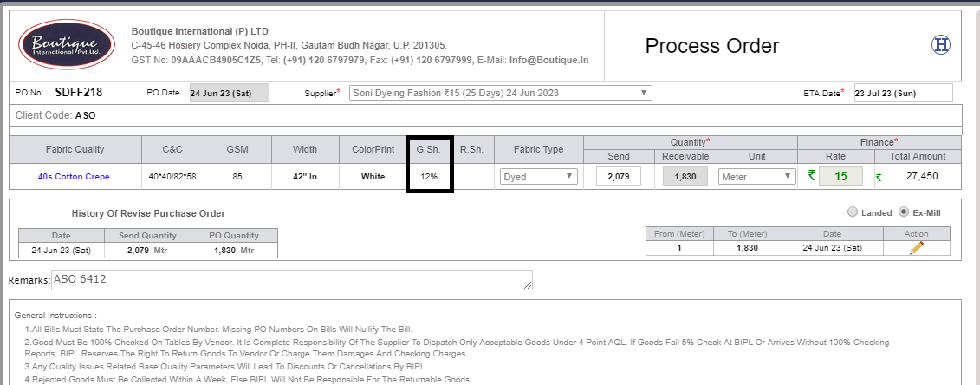Click the General Instructions heading

pos(57,316)
